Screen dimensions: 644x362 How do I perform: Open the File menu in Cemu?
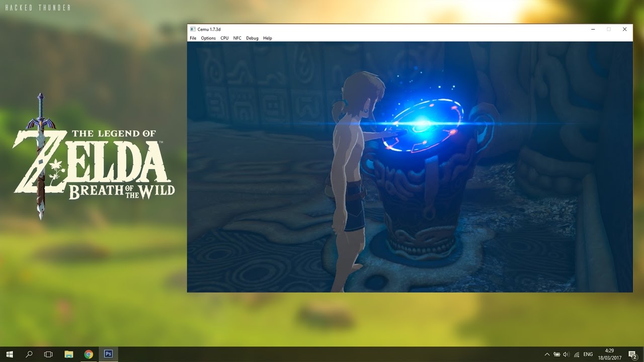click(193, 38)
